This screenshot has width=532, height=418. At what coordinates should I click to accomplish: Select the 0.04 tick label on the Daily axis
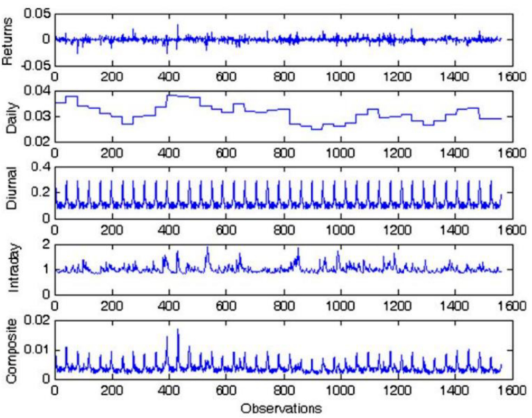37,91
